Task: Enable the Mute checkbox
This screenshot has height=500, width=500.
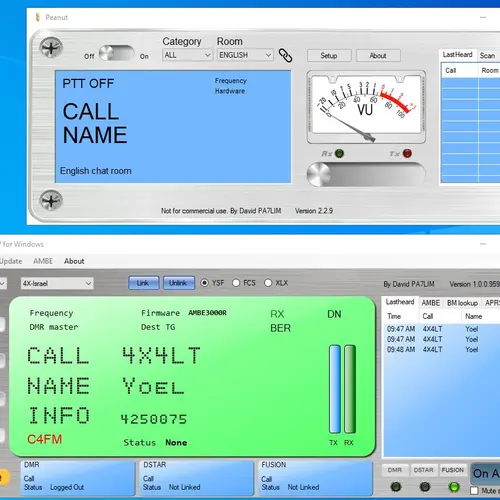Action: coord(474,491)
